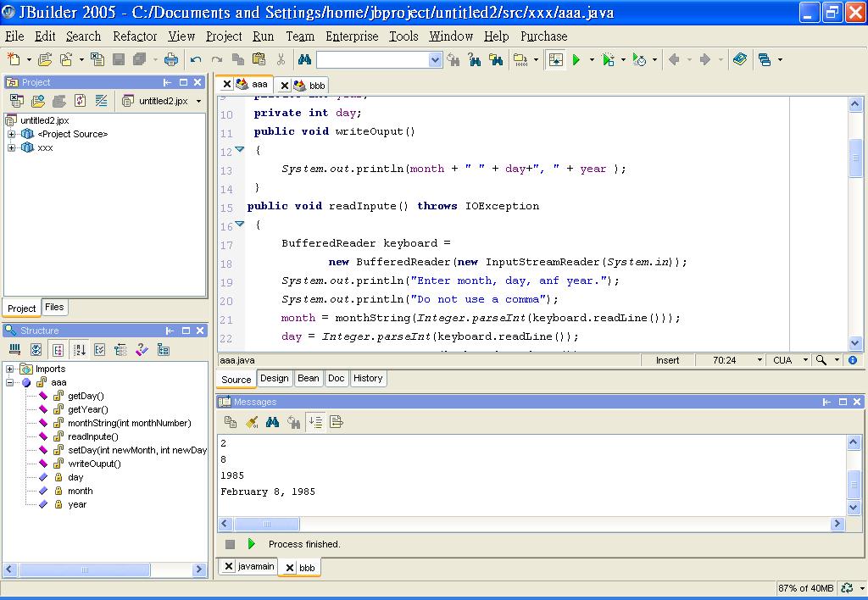
Task: Close the bbb messages tab
Action: (x=290, y=568)
